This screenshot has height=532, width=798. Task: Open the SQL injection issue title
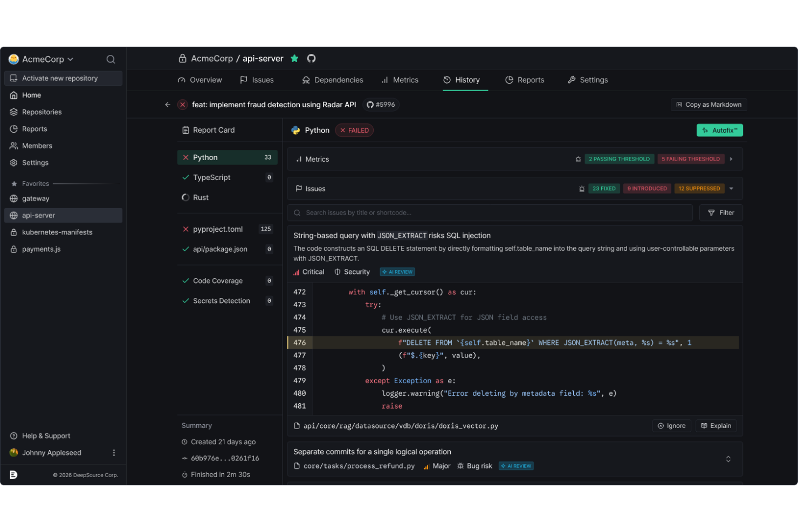click(392, 236)
